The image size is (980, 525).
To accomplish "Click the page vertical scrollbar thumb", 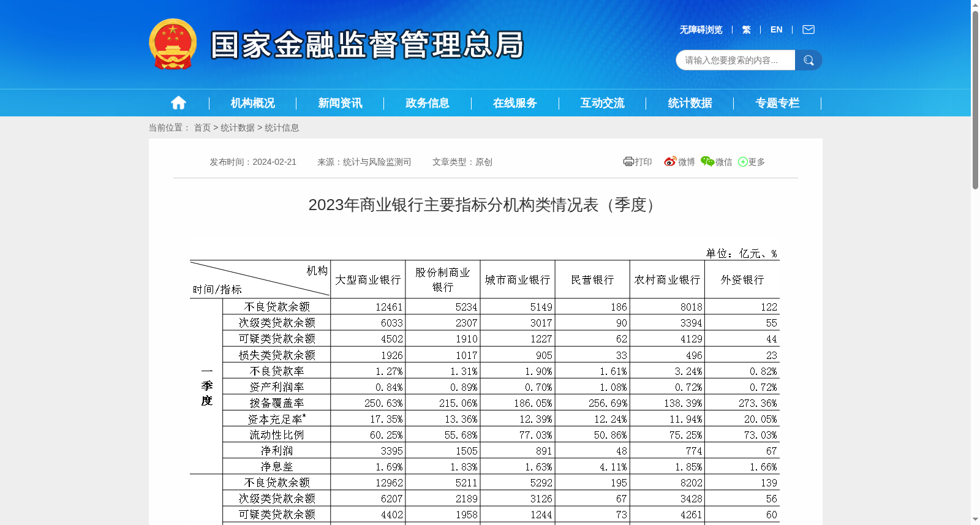I will click(975, 100).
